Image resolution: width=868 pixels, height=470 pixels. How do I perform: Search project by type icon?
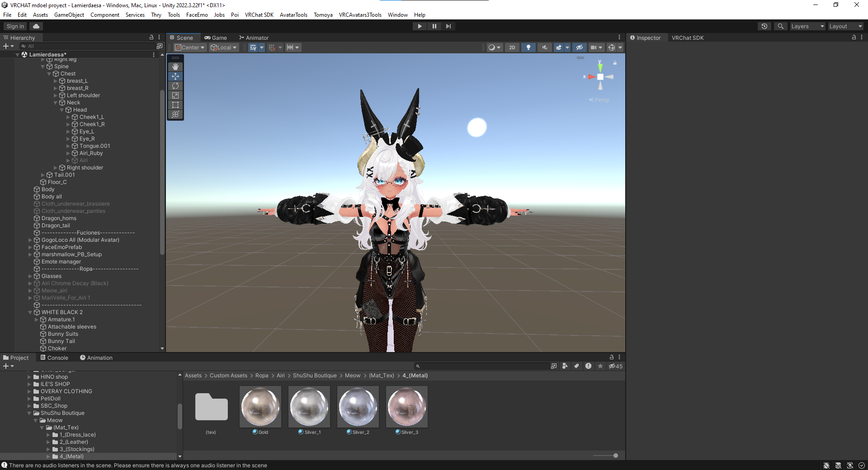[565, 366]
